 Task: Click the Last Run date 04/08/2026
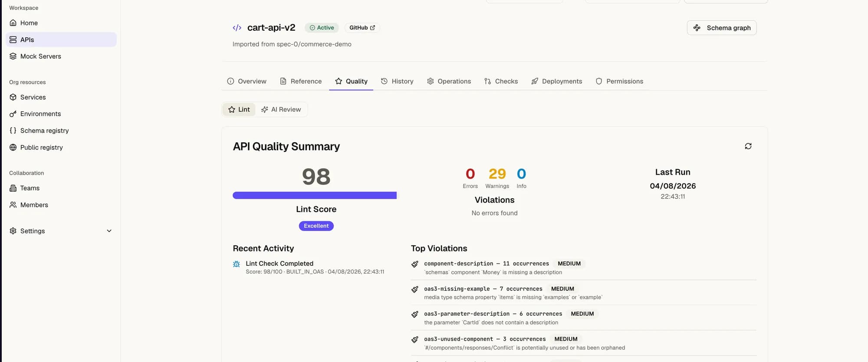673,186
